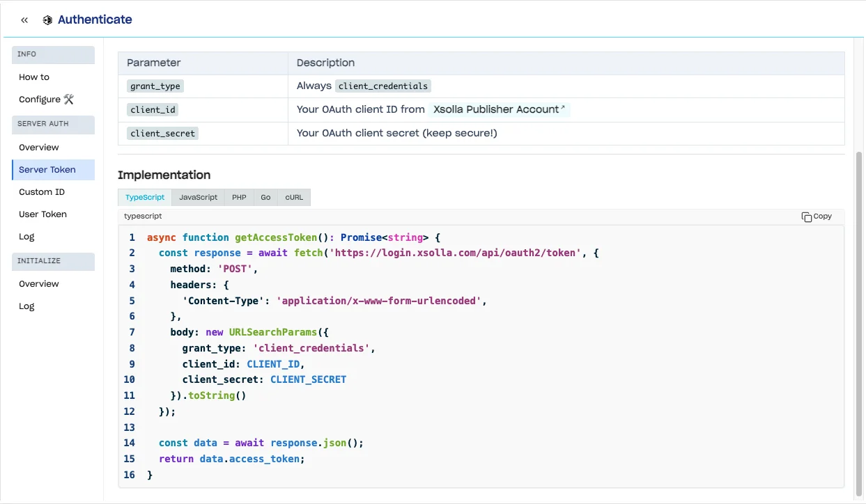Viewport: 866px width, 504px height.
Task: Open the Xsolla Publisher Account link
Action: coord(500,109)
